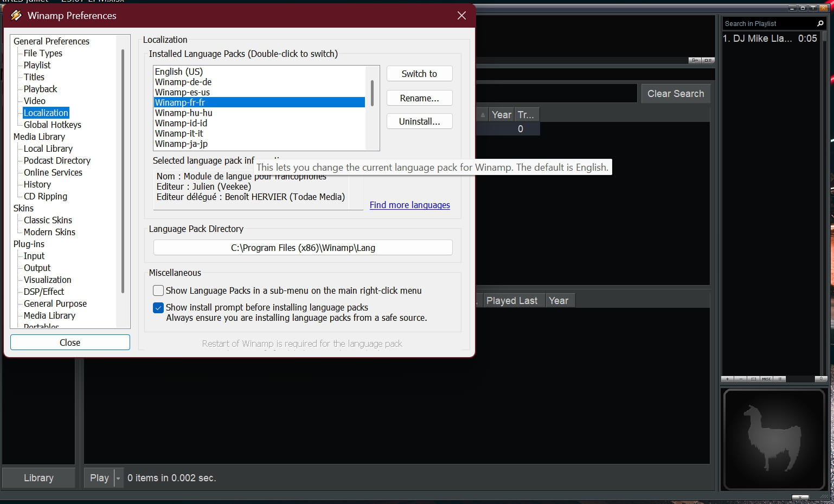This screenshot has height=504, width=834.
Task: Open Video preferences
Action: tap(35, 101)
